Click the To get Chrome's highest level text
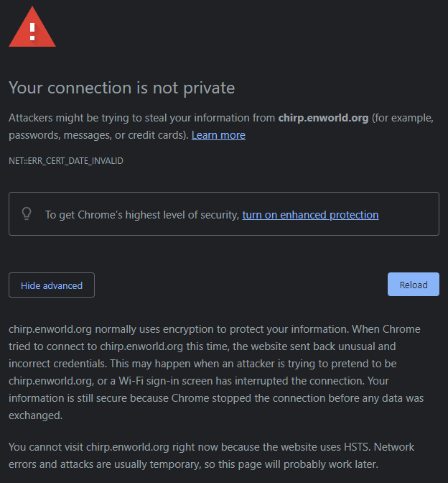 (143, 214)
